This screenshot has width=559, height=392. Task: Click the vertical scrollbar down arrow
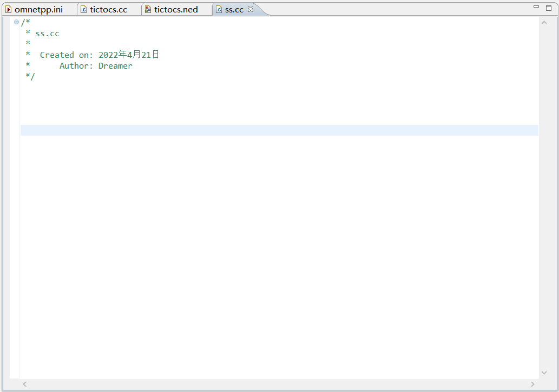544,373
